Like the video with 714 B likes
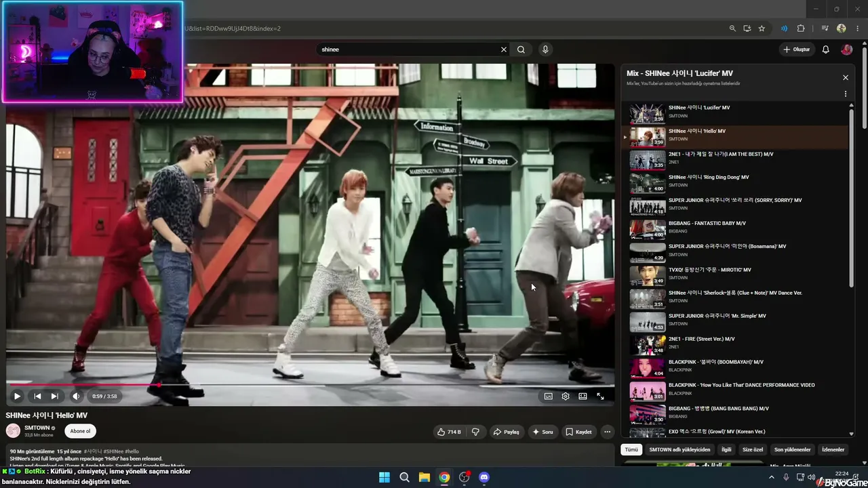Screen dimensions: 868x488 point(449,432)
